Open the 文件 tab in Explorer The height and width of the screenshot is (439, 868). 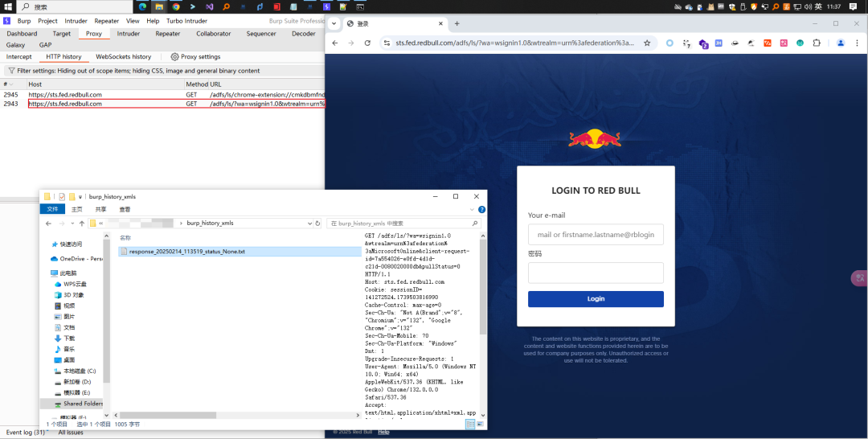[52, 209]
